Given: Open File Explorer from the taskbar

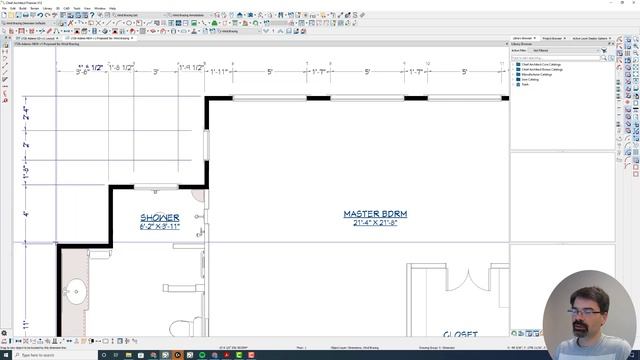Looking at the screenshot, I should 129,355.
